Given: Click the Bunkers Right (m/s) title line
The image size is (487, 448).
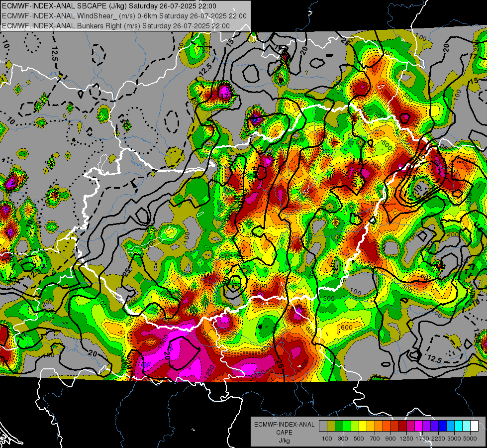Looking at the screenshot, I should pyautogui.click(x=116, y=26).
